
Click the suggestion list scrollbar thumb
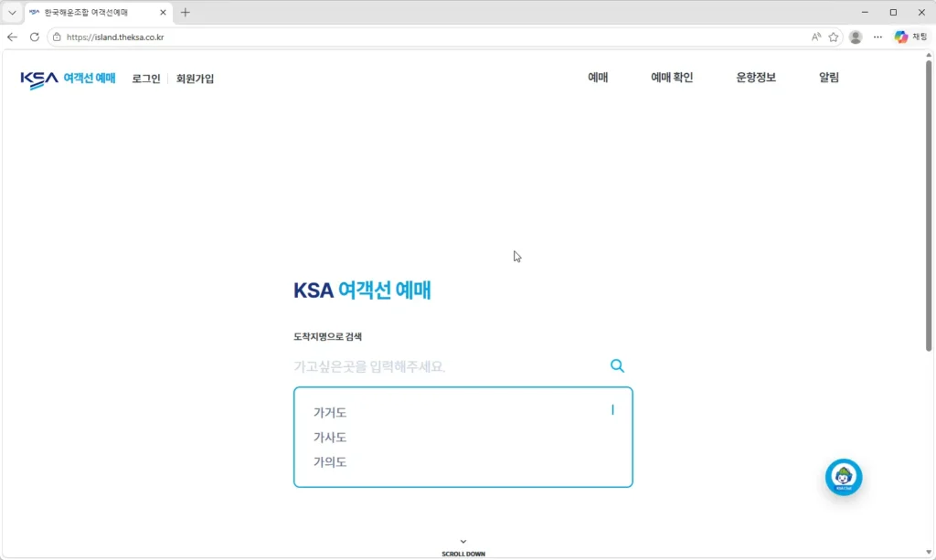(x=612, y=409)
